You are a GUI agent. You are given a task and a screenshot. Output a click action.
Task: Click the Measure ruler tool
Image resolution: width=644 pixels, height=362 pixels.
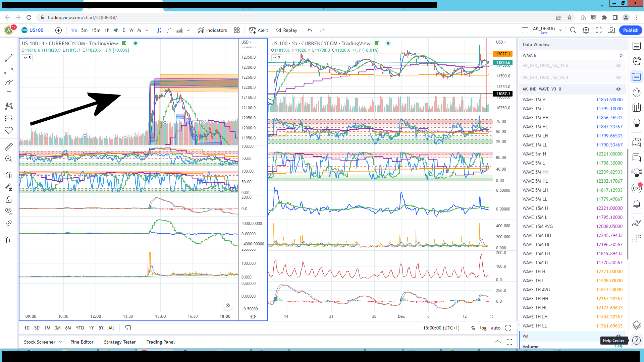(9, 147)
